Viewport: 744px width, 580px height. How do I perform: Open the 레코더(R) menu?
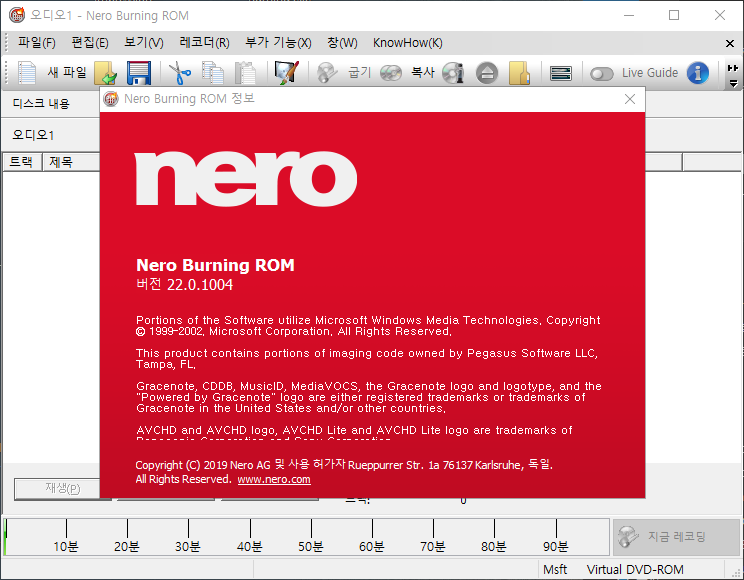click(205, 43)
